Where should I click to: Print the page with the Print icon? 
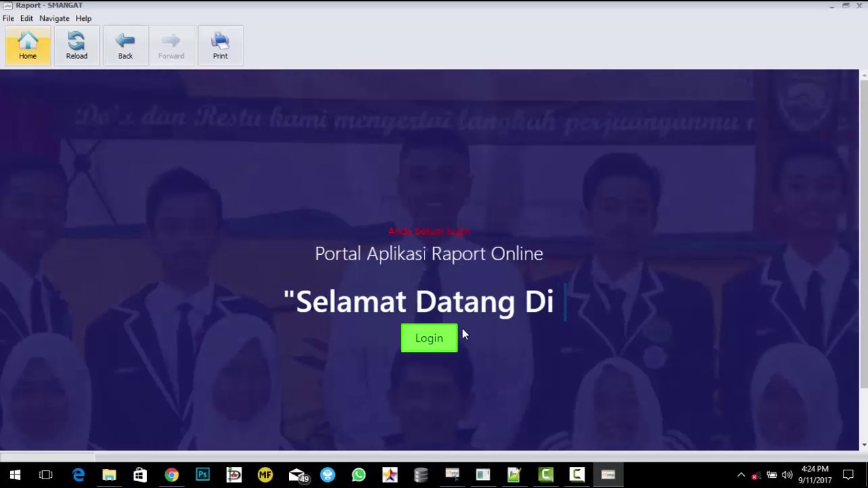(220, 45)
